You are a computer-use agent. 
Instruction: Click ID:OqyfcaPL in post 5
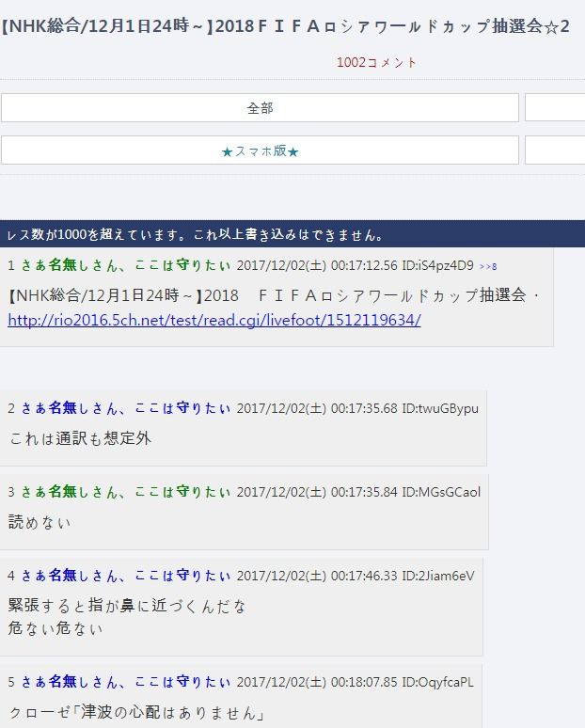point(438,683)
